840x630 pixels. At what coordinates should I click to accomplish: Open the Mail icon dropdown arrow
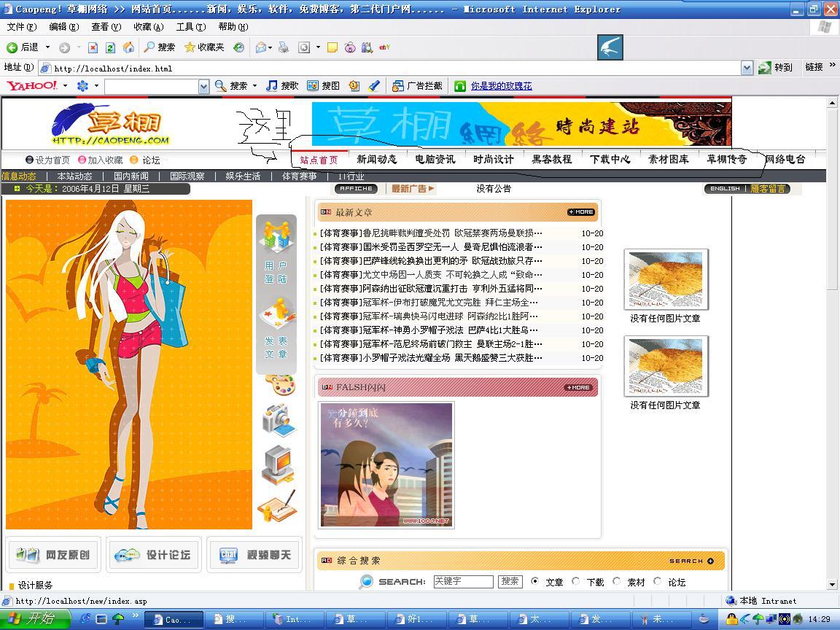[x=270, y=47]
